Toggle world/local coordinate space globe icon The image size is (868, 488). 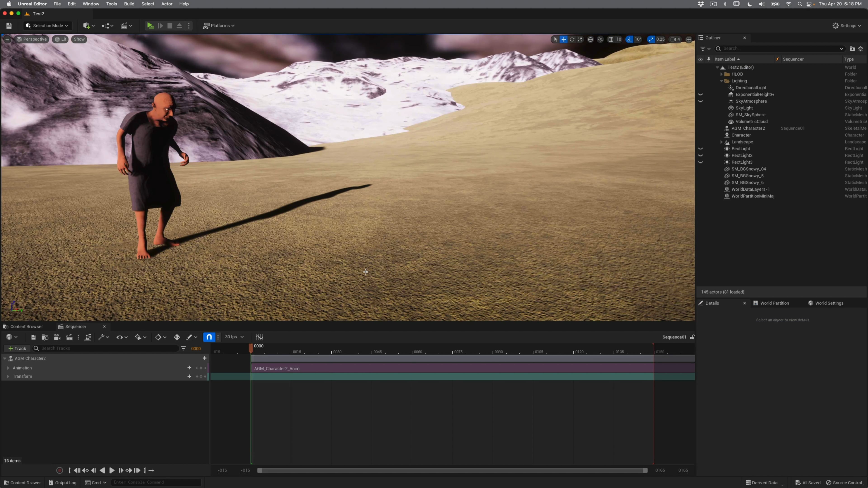coord(590,39)
